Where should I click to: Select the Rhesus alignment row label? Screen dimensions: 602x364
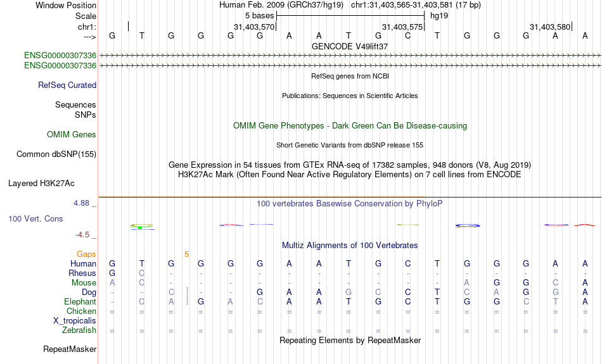[82, 273]
